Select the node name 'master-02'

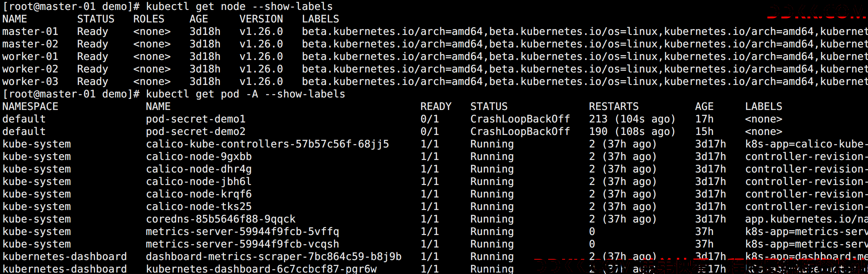[30, 44]
